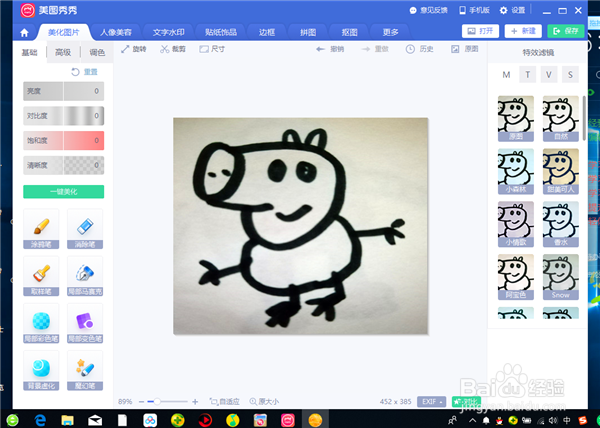
Task: Open the 拼图 collage tab
Action: [x=308, y=33]
